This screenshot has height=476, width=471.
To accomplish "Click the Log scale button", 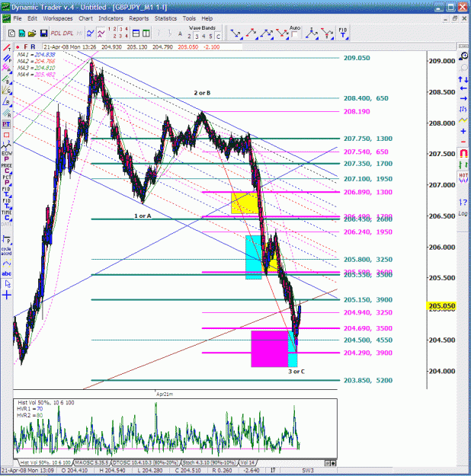I will [463, 213].
